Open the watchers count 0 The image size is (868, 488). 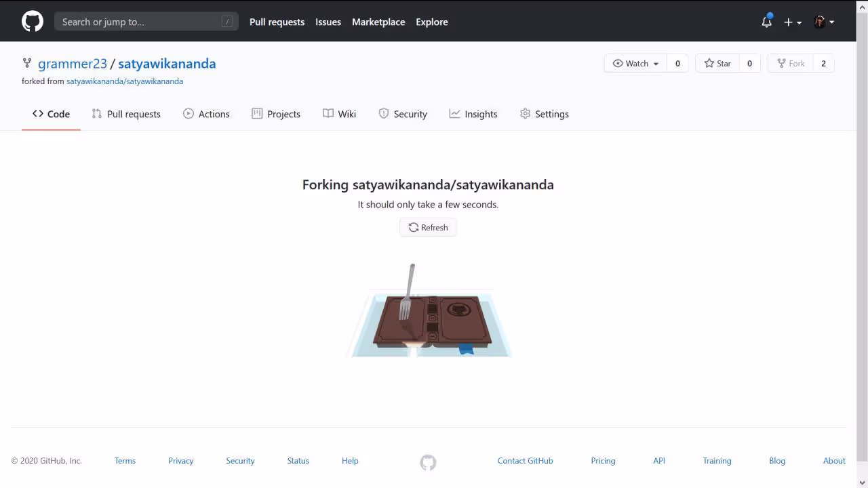coord(677,63)
